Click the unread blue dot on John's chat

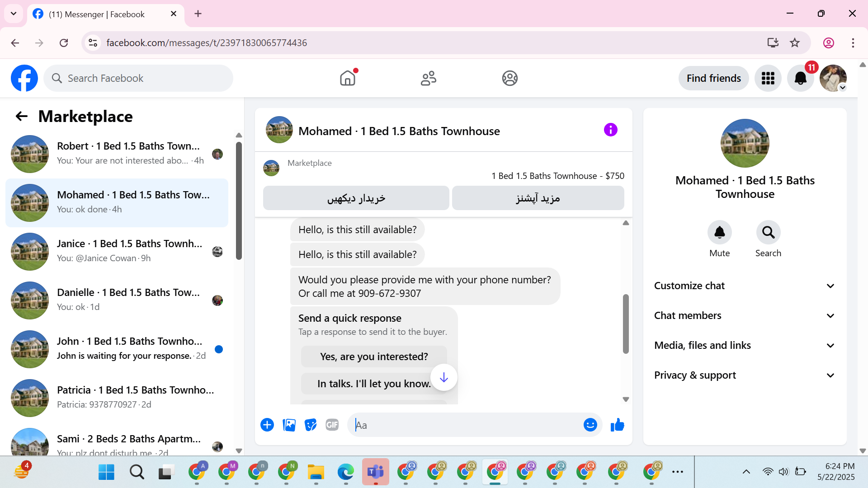tap(219, 349)
